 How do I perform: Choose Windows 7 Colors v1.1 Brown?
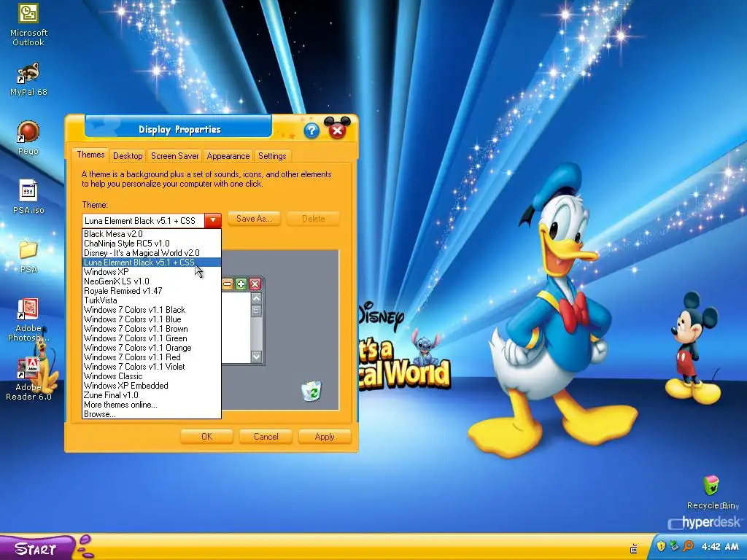tap(152, 329)
